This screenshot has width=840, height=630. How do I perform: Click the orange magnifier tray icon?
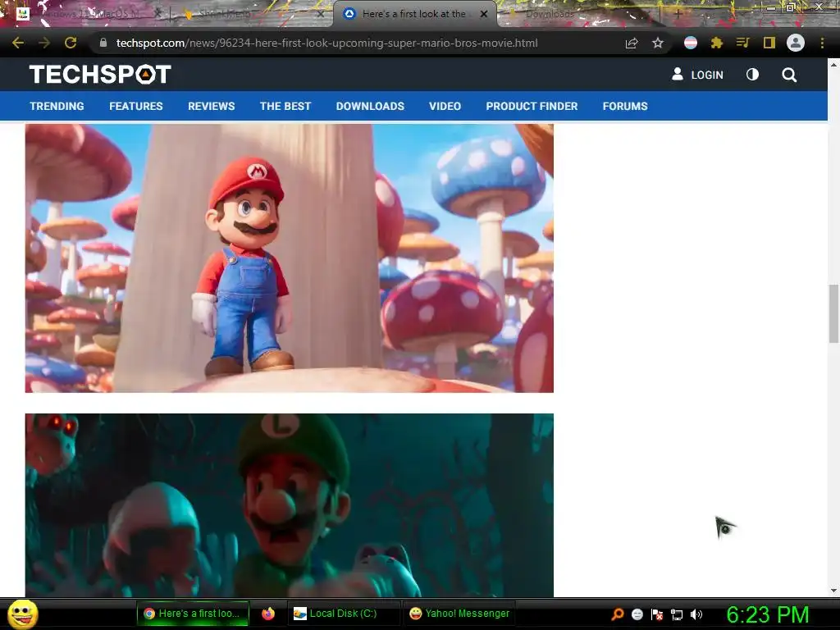click(x=618, y=614)
